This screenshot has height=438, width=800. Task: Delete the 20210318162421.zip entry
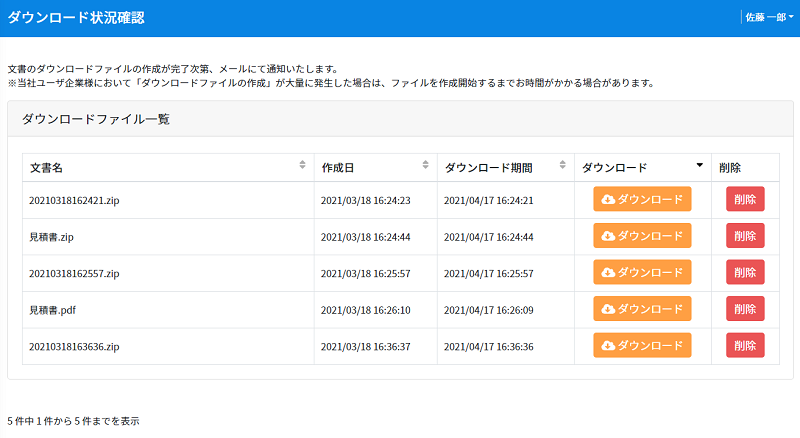coord(745,199)
